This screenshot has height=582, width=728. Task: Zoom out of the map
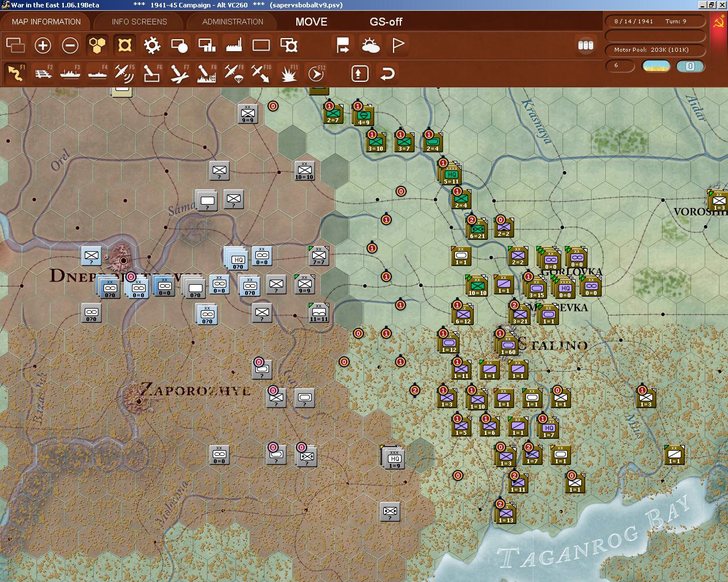point(70,45)
